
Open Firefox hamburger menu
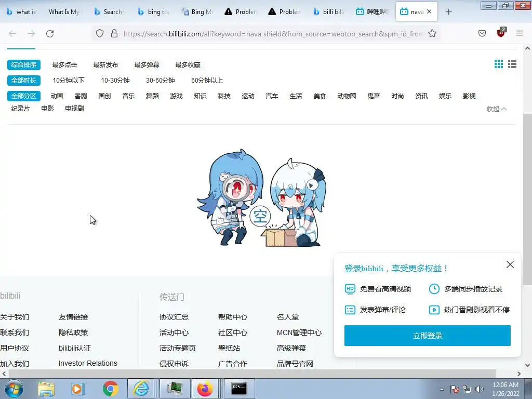point(520,33)
